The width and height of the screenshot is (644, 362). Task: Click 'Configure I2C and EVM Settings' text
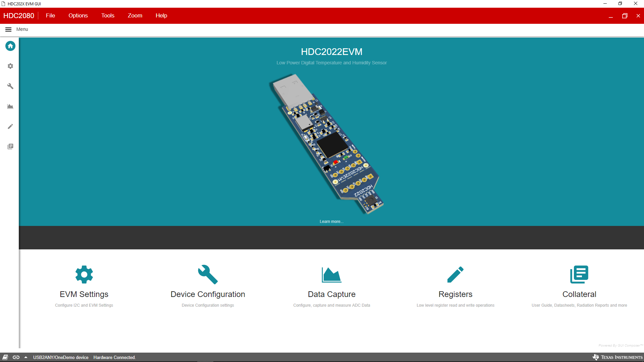click(x=84, y=305)
